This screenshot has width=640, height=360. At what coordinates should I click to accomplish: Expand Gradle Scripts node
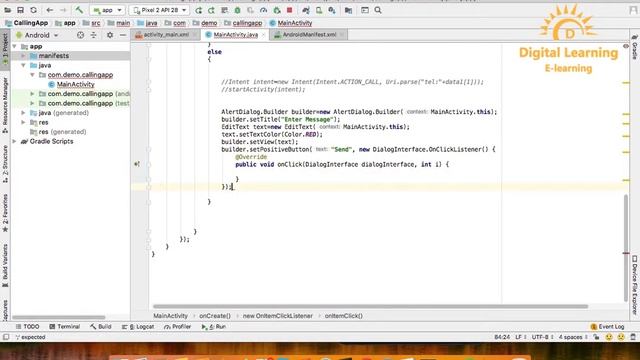[x=15, y=142]
